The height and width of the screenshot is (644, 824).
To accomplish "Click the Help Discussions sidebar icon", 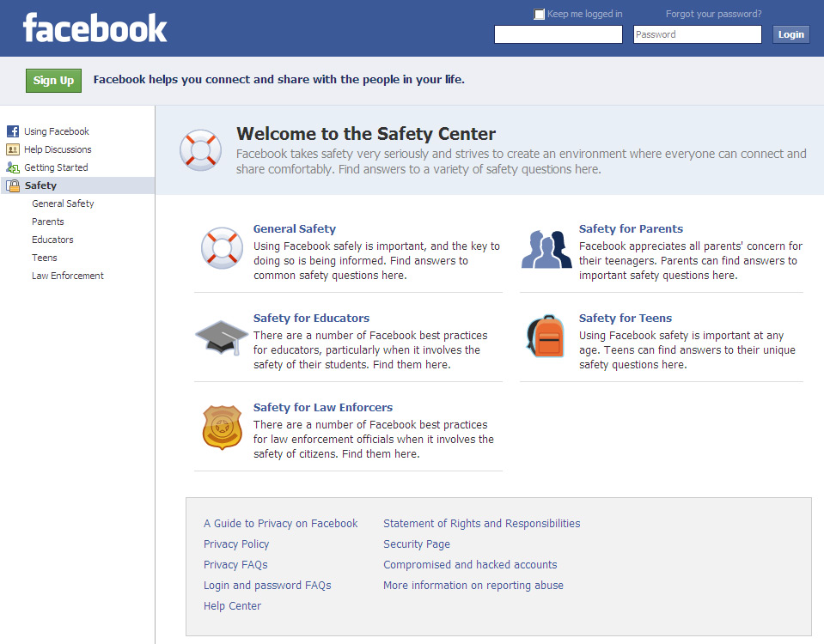I will (x=13, y=149).
